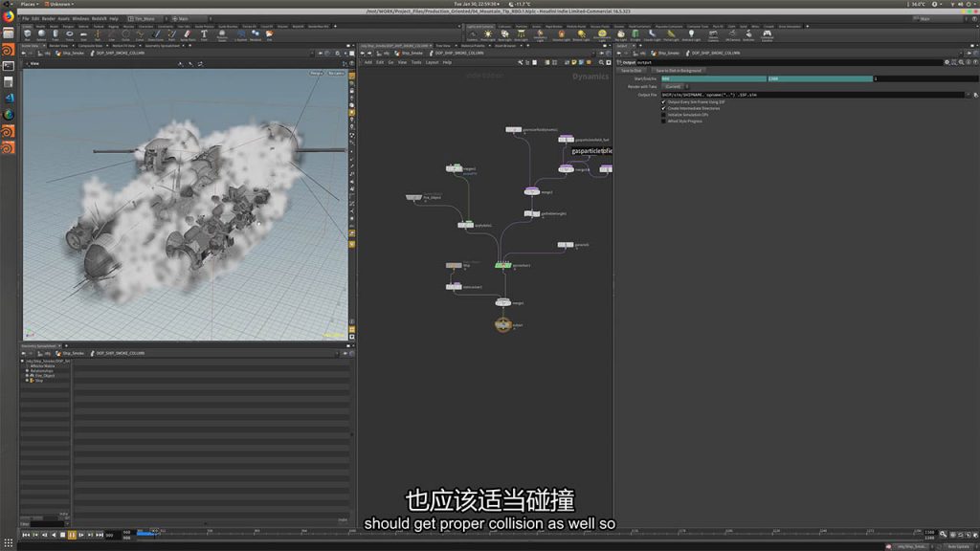Click Save to Disk in Background button
980x551 pixels.
point(679,71)
